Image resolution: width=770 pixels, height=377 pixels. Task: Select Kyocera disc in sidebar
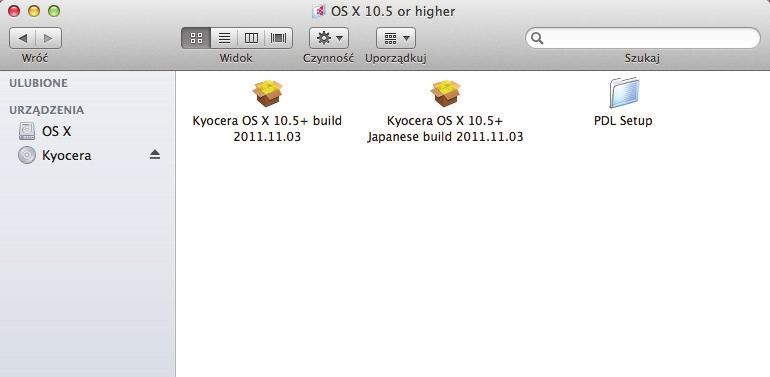[x=54, y=156]
